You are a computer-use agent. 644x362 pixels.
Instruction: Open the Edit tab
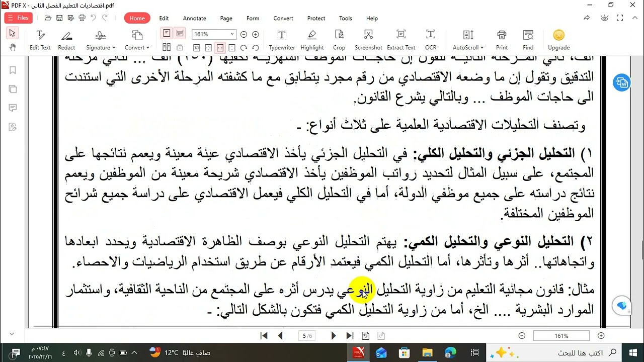pos(164,18)
